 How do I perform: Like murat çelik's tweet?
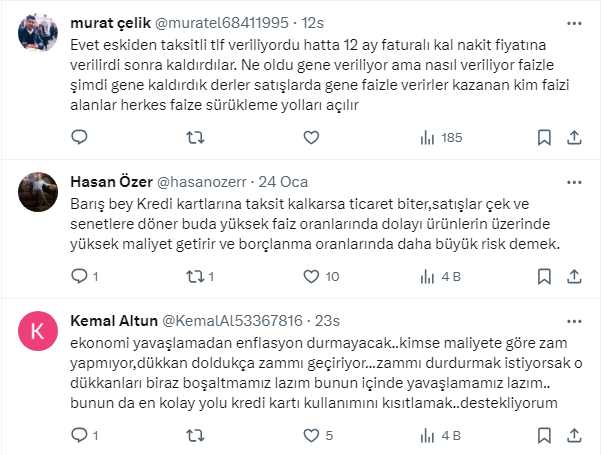pyautogui.click(x=311, y=137)
